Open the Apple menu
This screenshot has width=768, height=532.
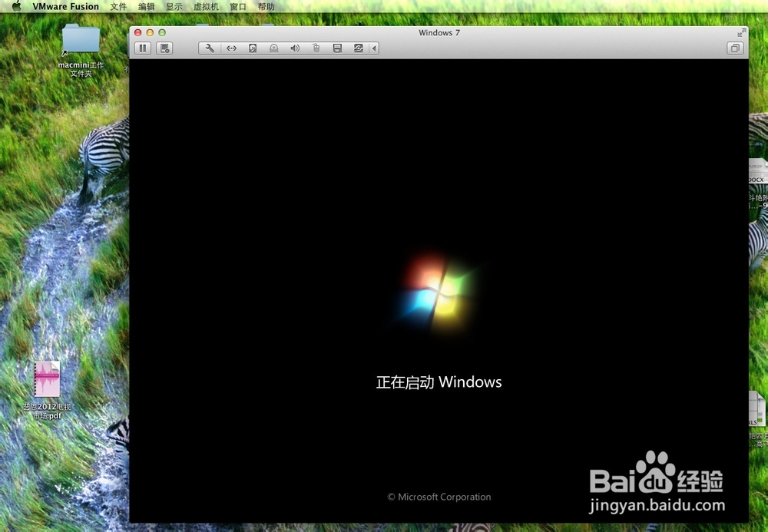[x=16, y=6]
